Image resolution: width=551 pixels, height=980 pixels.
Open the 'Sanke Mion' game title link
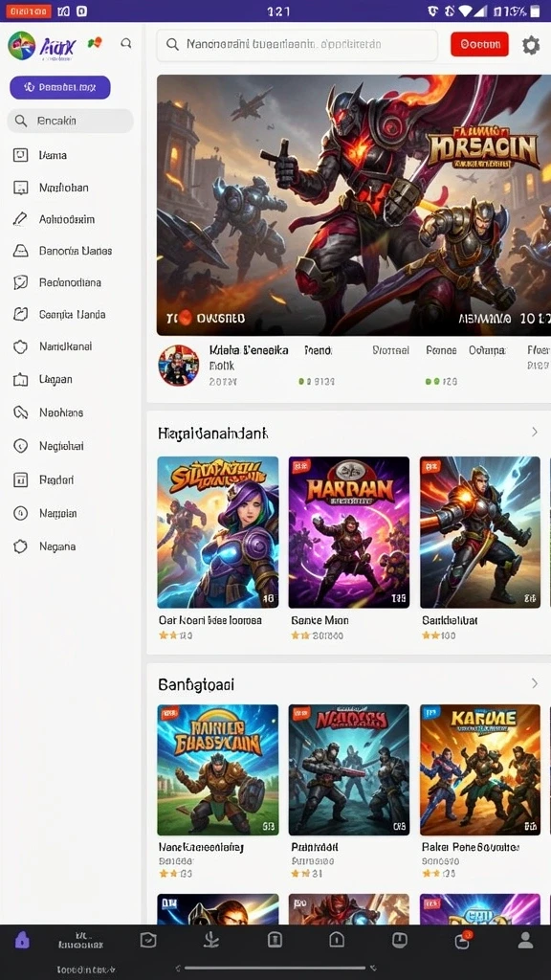click(x=320, y=620)
